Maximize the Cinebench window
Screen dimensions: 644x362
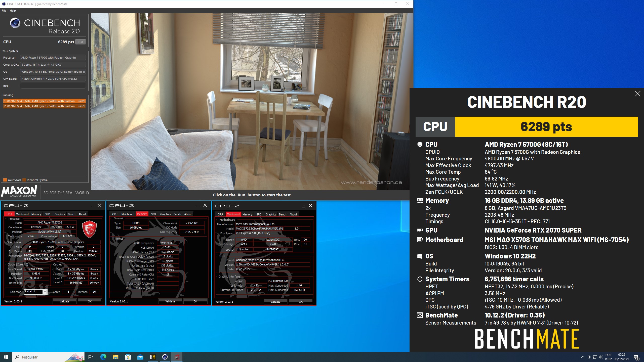pos(396,4)
